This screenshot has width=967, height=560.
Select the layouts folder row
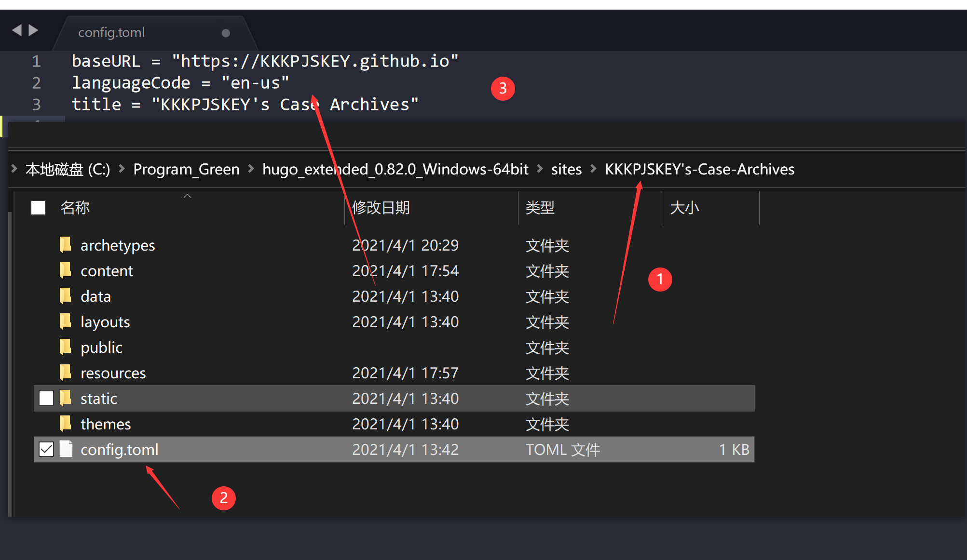click(105, 321)
